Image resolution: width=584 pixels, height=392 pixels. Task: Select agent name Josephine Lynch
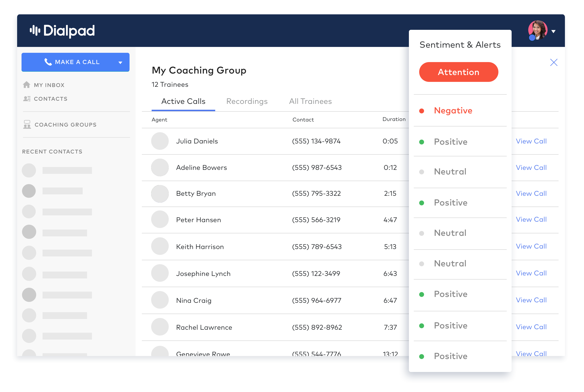click(x=203, y=274)
